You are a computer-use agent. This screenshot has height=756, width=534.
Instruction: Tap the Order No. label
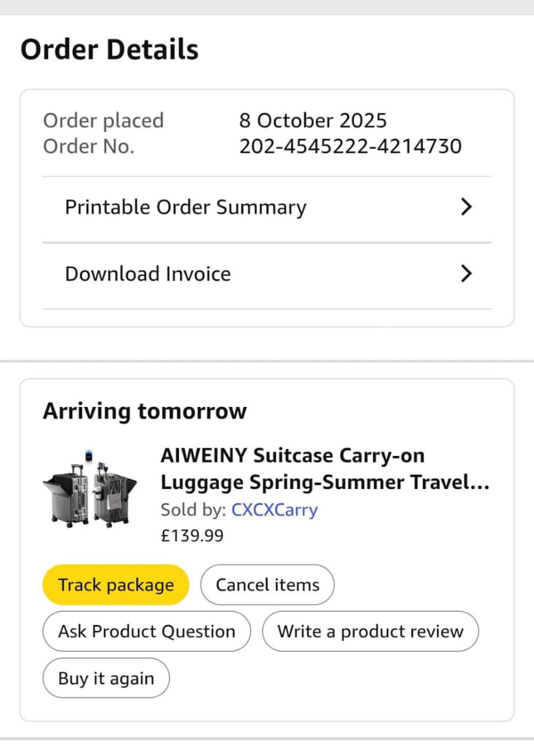(89, 146)
